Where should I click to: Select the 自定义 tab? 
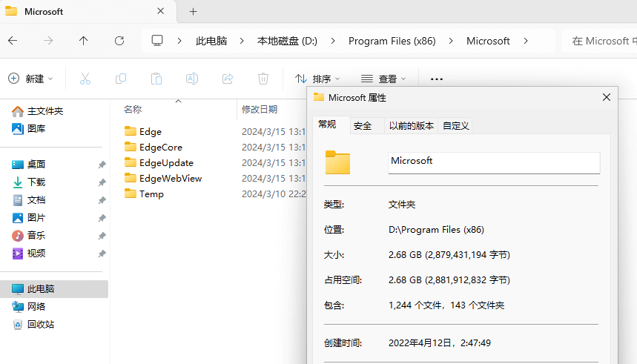456,125
